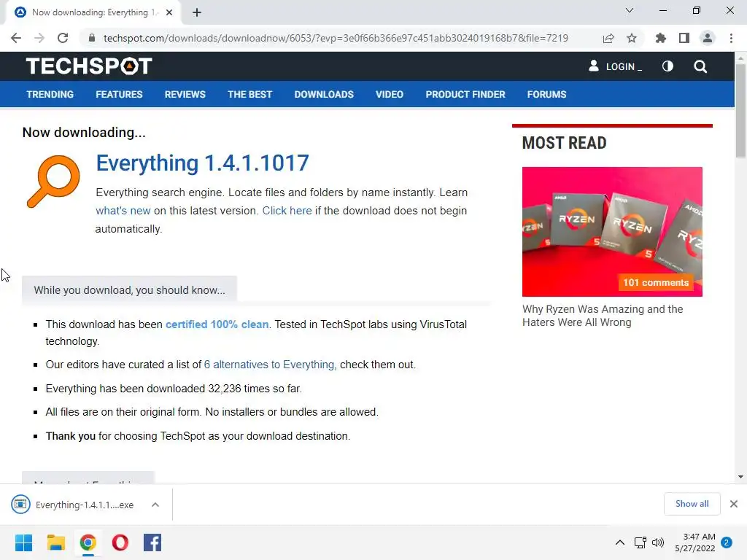Click the address bar URL field
This screenshot has height=560, width=747.
(336, 38)
